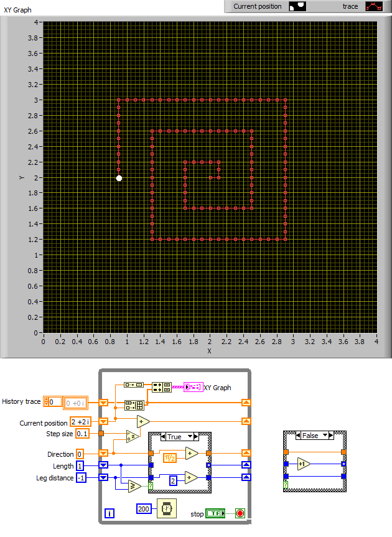Click the top-right orange shift register

246,403
